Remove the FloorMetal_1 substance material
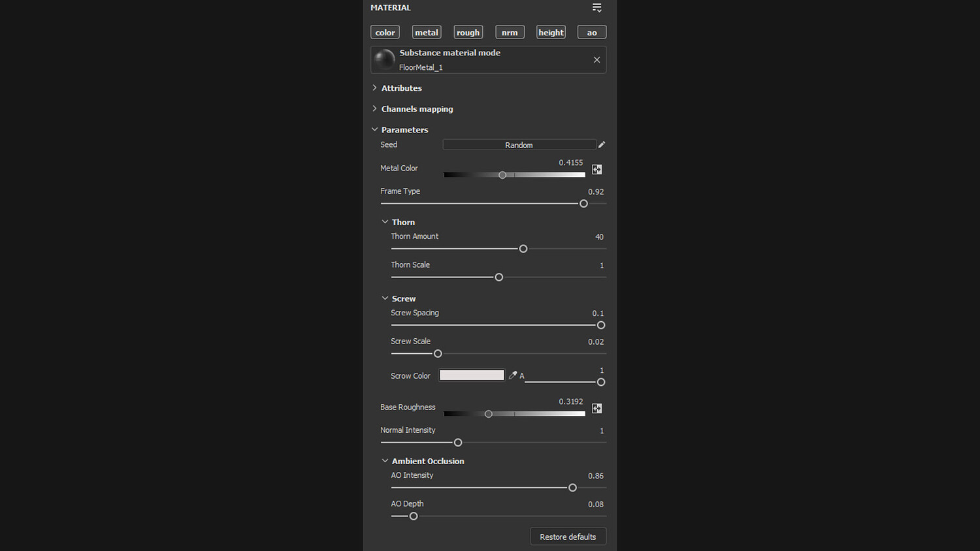This screenshot has width=980, height=551. 596,60
